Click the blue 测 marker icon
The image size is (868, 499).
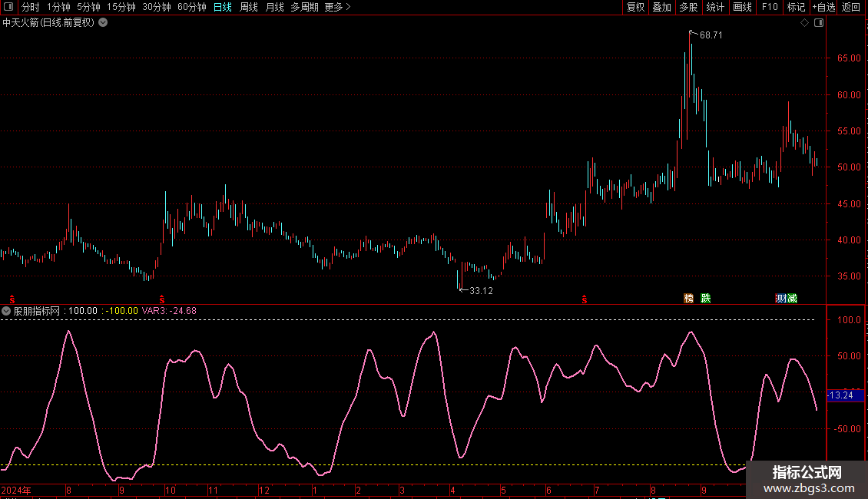pos(780,298)
